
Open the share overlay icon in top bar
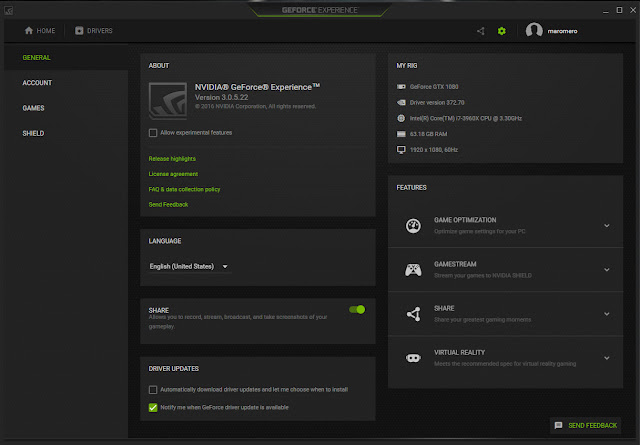481,31
